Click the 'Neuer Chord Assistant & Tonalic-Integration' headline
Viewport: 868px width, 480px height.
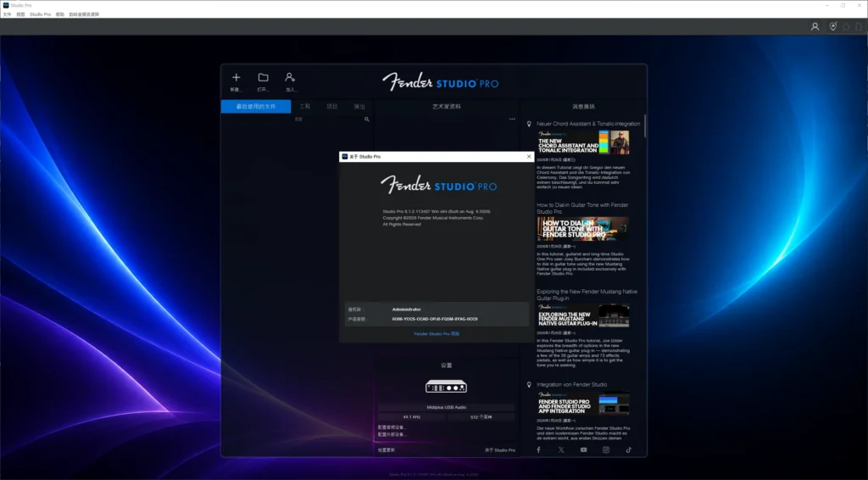pos(588,124)
